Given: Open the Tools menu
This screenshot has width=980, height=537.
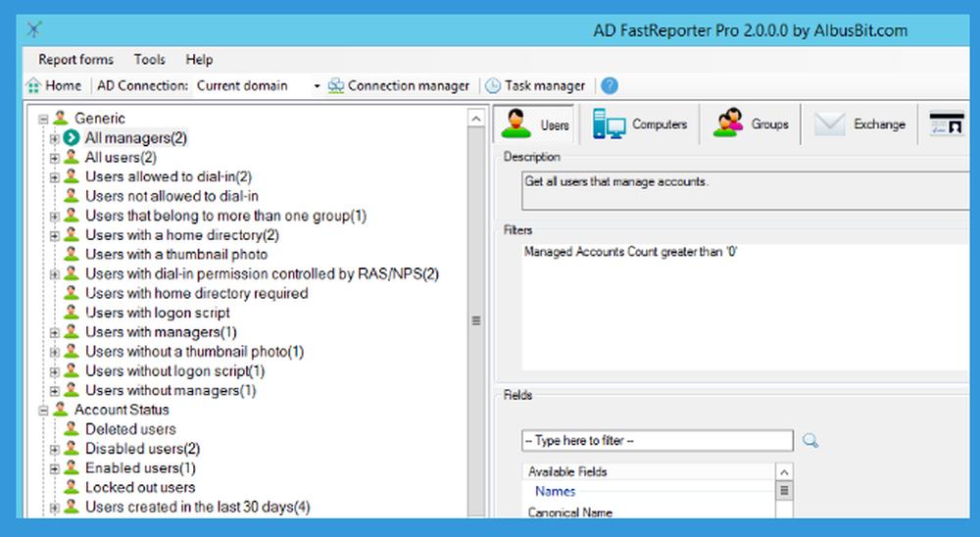Looking at the screenshot, I should tap(149, 60).
